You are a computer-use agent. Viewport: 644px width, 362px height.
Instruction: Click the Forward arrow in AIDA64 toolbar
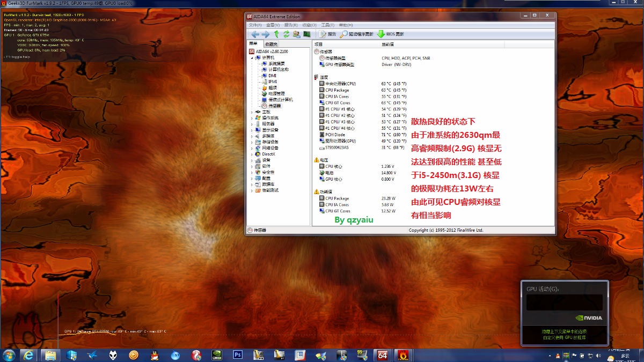point(265,34)
